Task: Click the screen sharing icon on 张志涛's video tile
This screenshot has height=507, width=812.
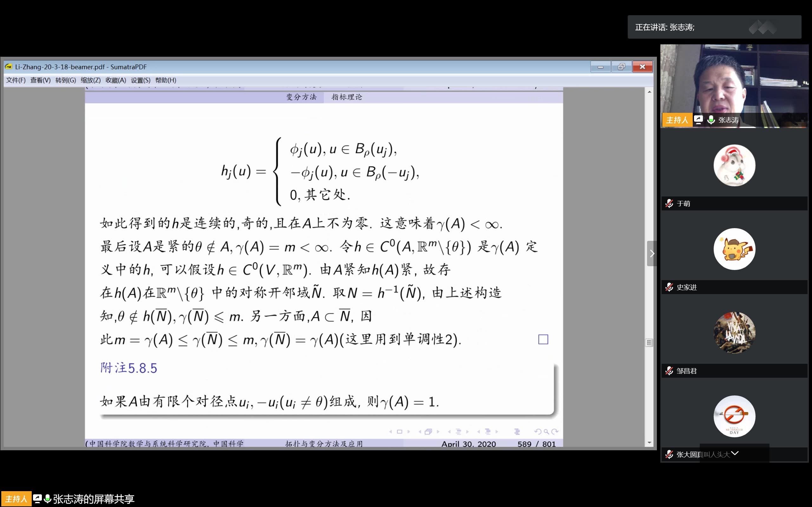Action: point(698,119)
